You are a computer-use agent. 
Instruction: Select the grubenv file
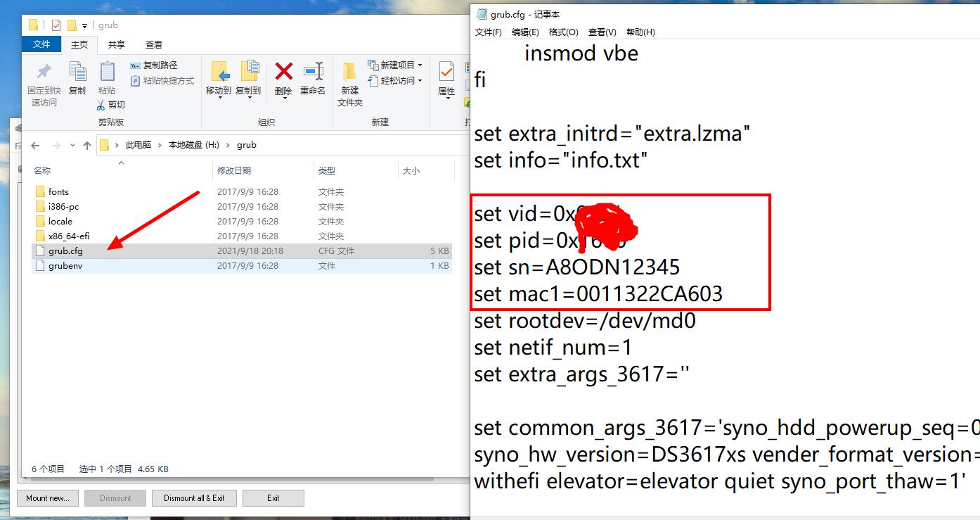tap(241, 265)
